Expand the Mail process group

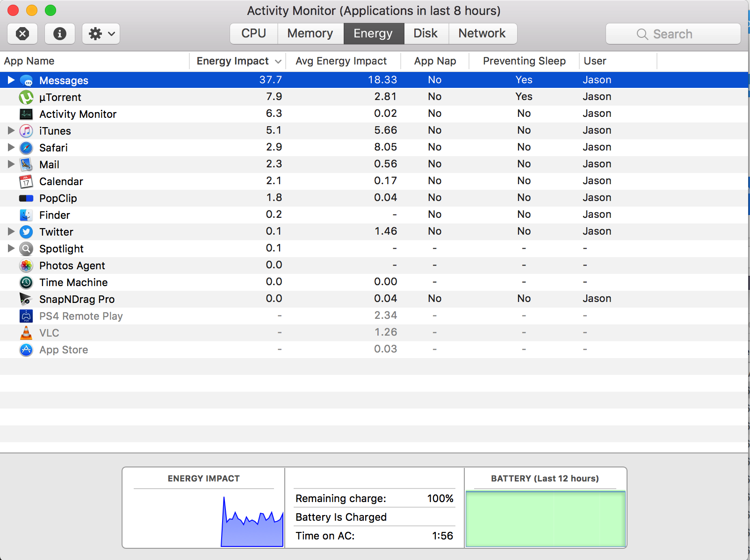pos(11,164)
